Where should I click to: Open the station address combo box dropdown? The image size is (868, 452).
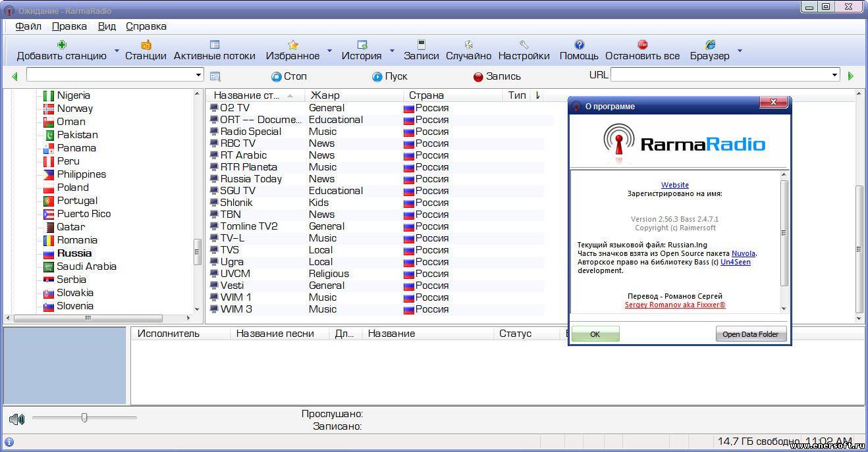[x=198, y=76]
